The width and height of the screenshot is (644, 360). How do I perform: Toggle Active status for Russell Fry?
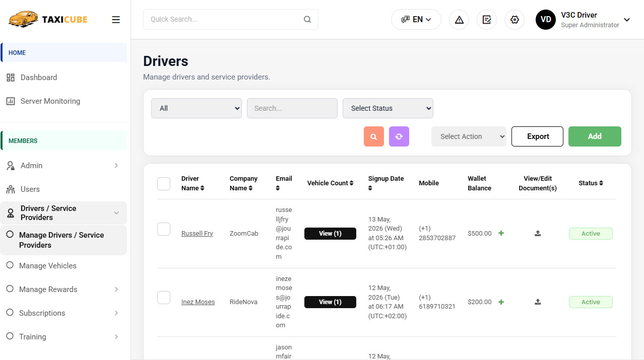coord(591,234)
